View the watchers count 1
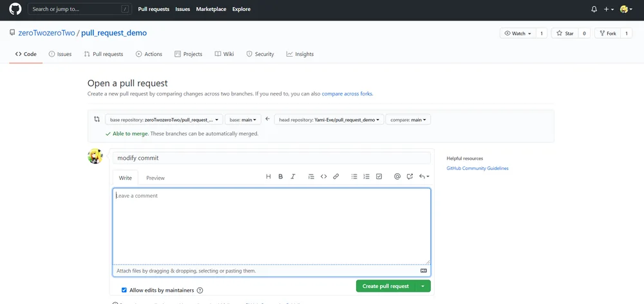Viewport: 644px width, 304px height. [542, 33]
